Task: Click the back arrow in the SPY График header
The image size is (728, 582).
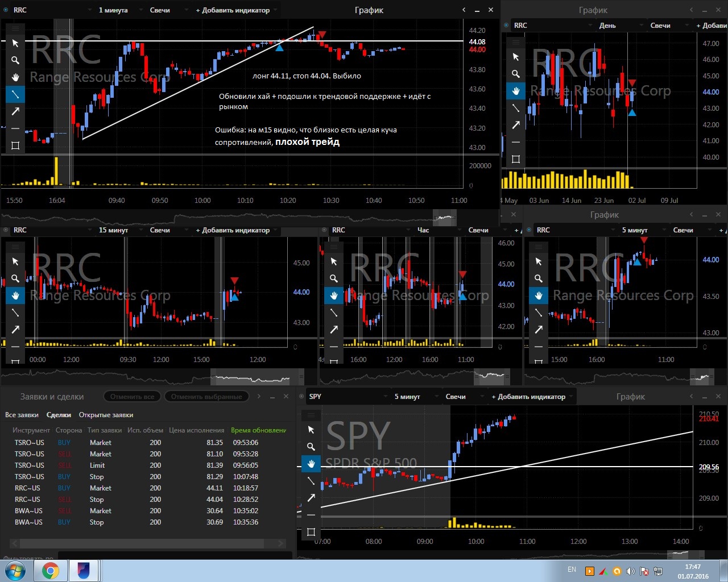Action: tap(692, 397)
